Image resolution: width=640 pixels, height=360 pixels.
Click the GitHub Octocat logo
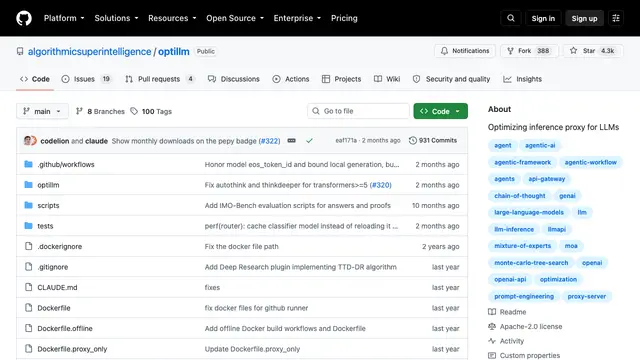[24, 18]
